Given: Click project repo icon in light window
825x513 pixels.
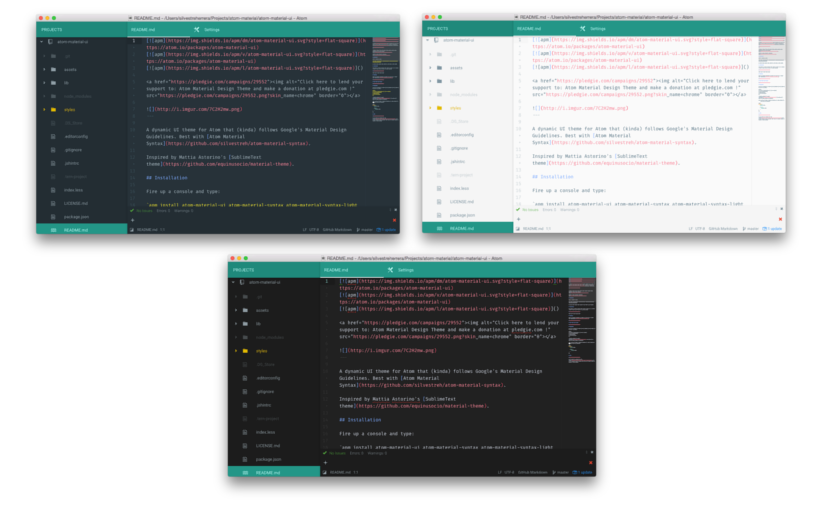Looking at the screenshot, I should [436, 40].
